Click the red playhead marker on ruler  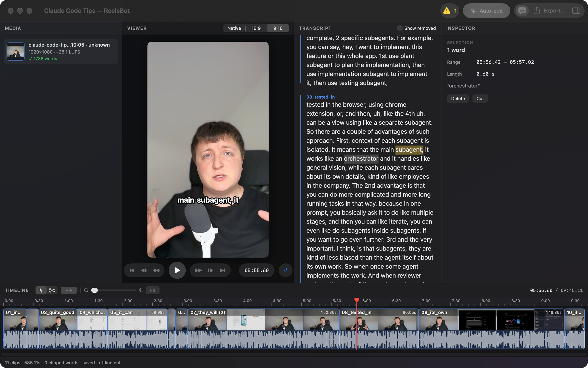[356, 300]
